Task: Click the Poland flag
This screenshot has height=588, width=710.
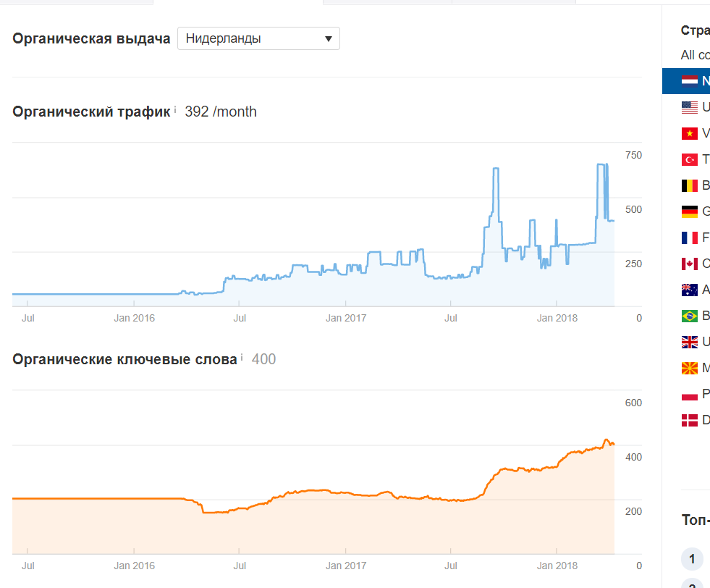Action: [x=689, y=395]
